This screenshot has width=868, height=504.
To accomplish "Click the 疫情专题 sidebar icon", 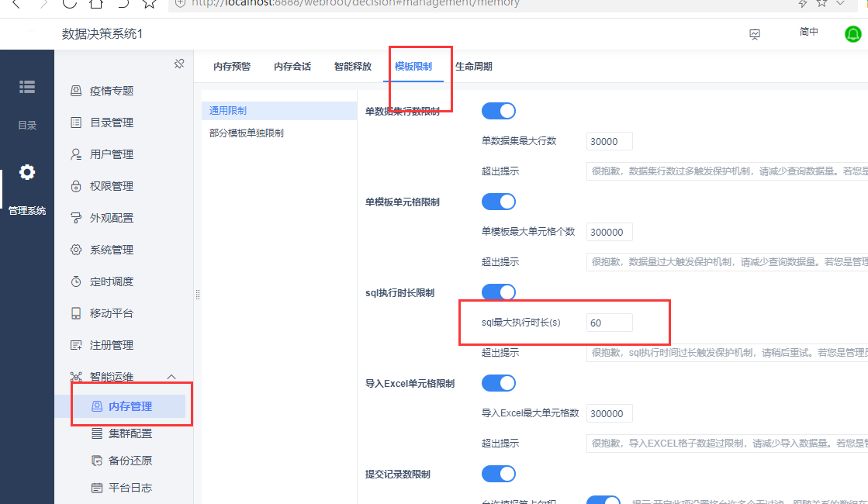I will coord(76,91).
